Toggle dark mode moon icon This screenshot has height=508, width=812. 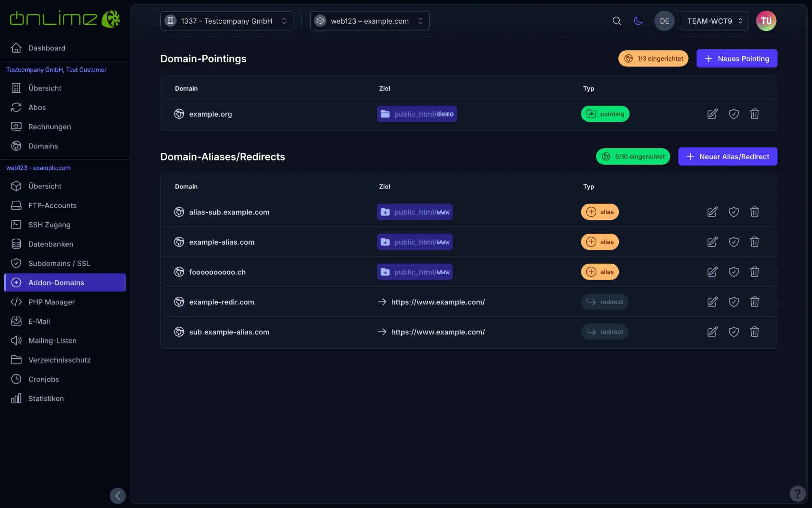tap(638, 21)
